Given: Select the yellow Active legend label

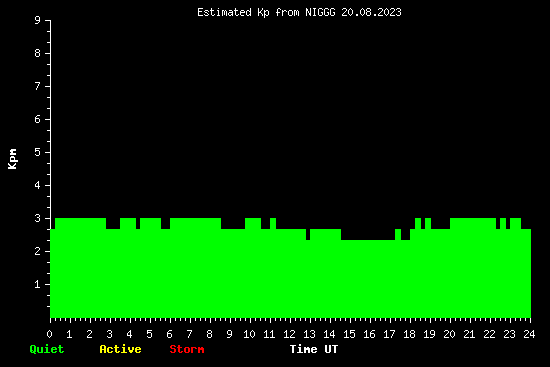Looking at the screenshot, I should tap(120, 349).
